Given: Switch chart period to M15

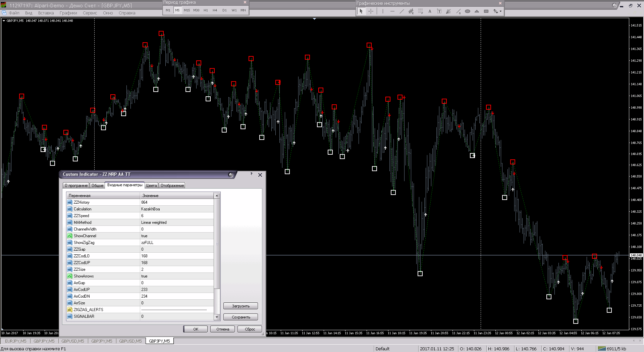Looking at the screenshot, I should point(187,10).
